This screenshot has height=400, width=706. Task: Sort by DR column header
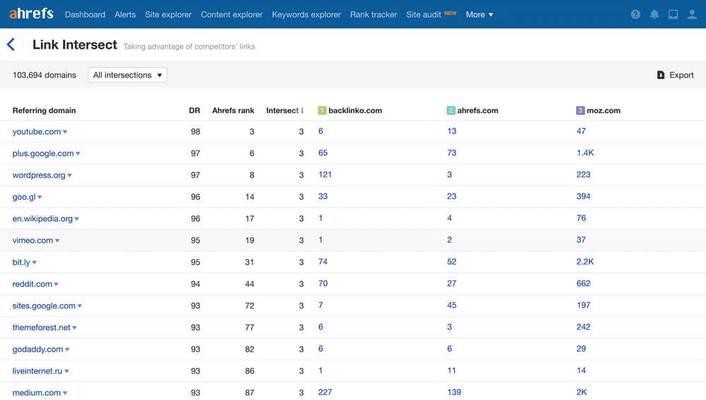pos(195,110)
